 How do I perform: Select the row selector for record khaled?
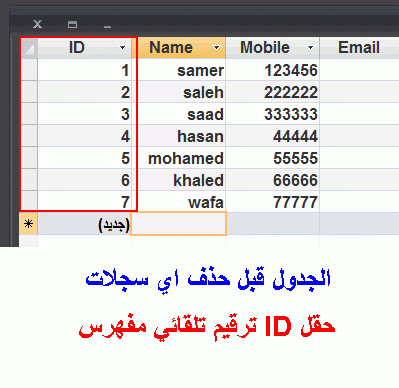pos(29,180)
